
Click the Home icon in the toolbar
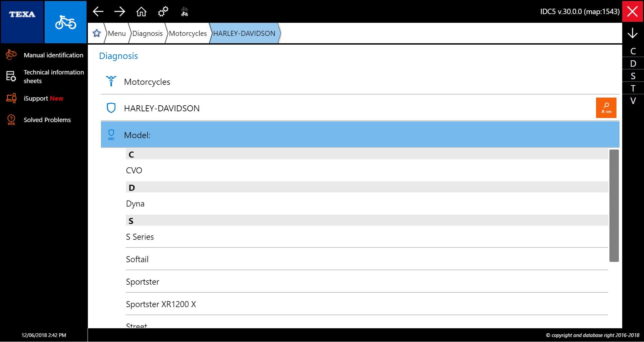point(142,11)
